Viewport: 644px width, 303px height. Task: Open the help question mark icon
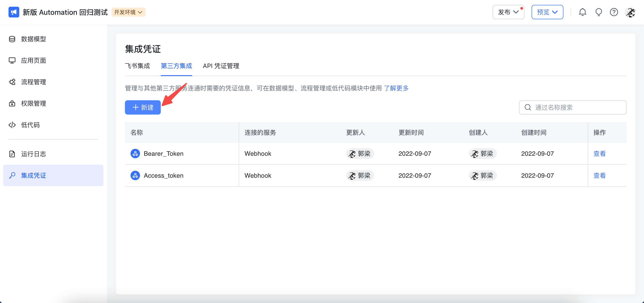[614, 12]
